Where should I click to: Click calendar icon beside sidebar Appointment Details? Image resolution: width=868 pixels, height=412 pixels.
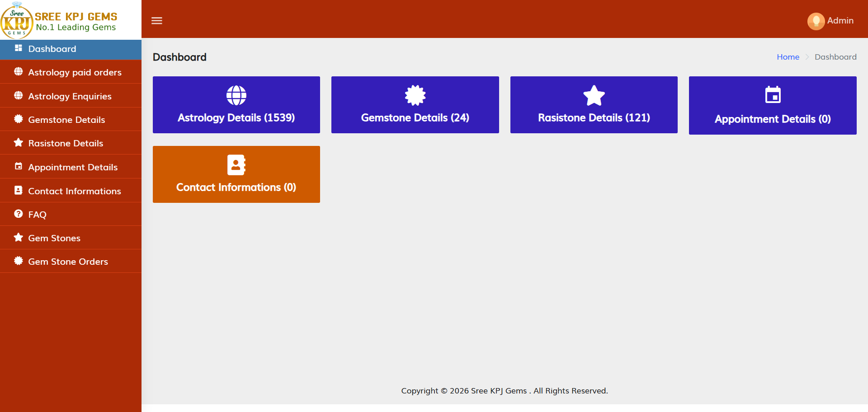click(x=19, y=166)
